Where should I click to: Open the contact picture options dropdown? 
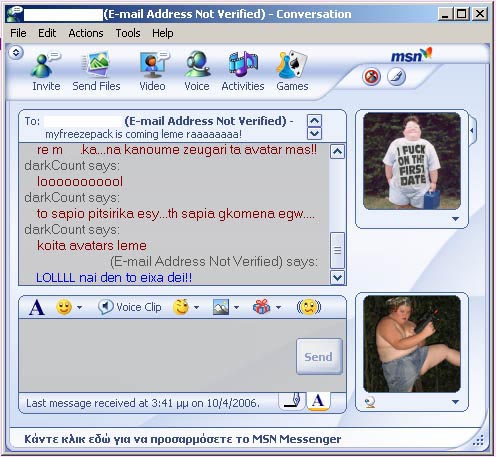click(455, 219)
